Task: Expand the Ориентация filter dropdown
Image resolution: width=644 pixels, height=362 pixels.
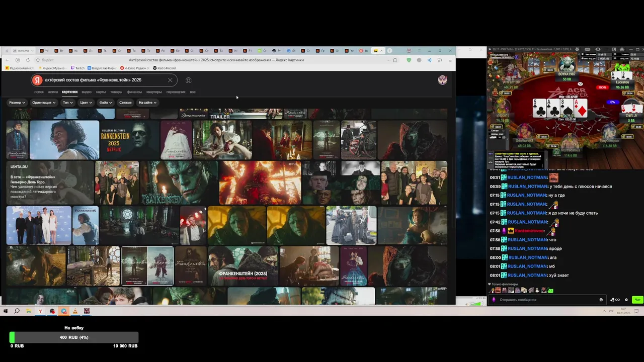Action: (x=44, y=103)
